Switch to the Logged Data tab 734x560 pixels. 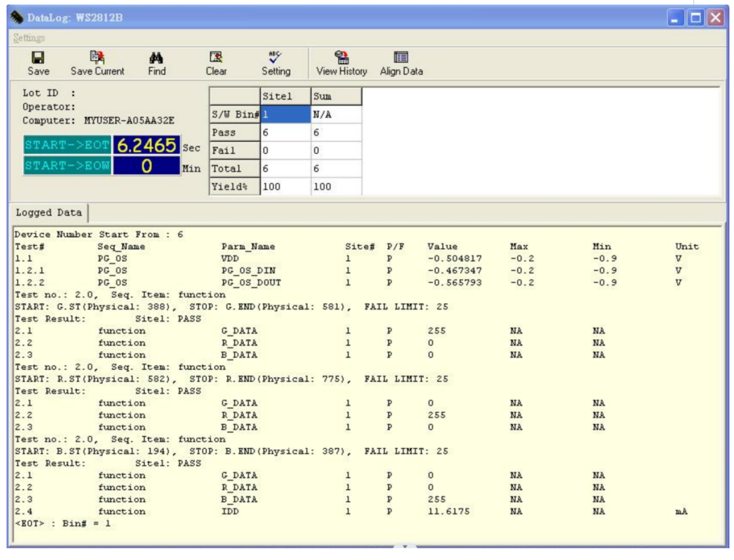click(49, 212)
